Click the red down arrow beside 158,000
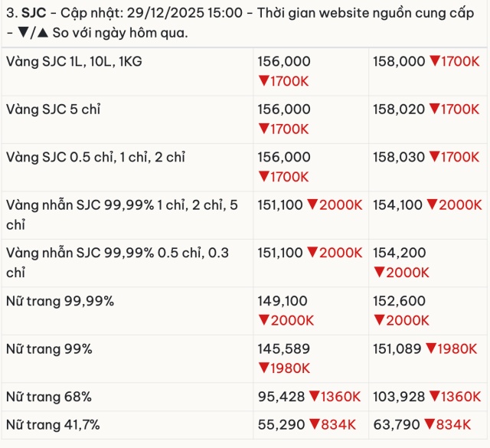 coord(433,61)
